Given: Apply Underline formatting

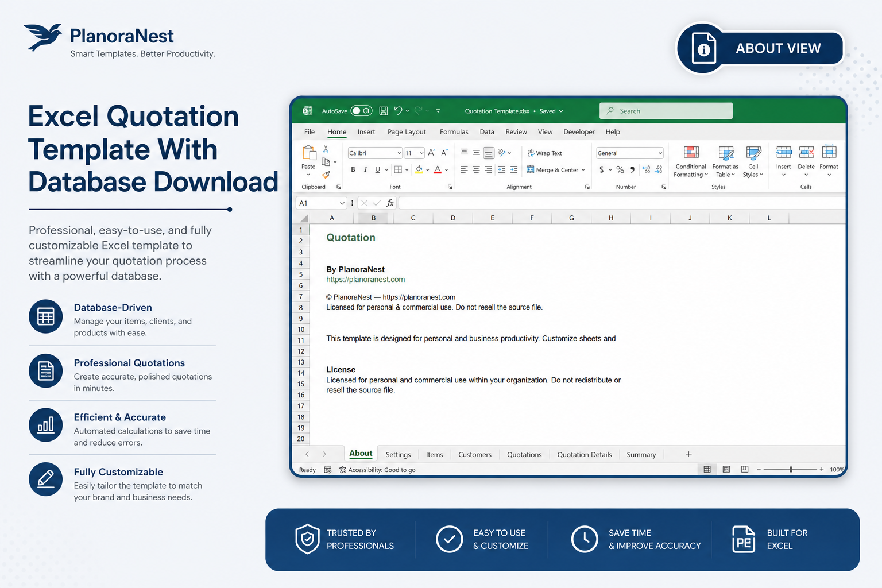Looking at the screenshot, I should (377, 169).
